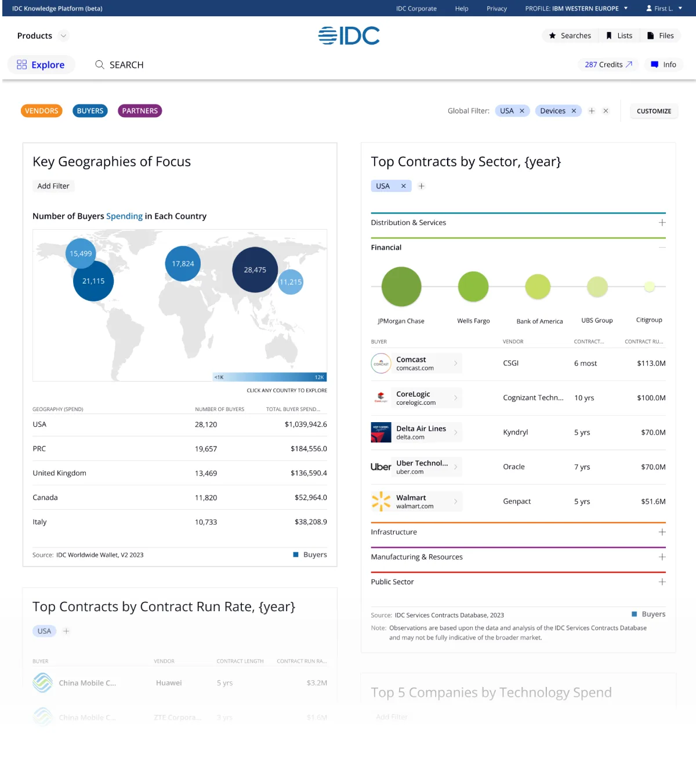This screenshot has height=784, width=696.
Task: Click the 17,824 map bubble
Action: pyautogui.click(x=183, y=263)
